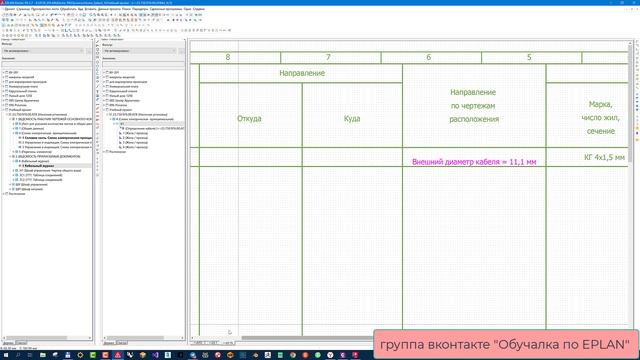Click column number '8' in frame header
This screenshot has height=360, width=640.
pos(228,58)
